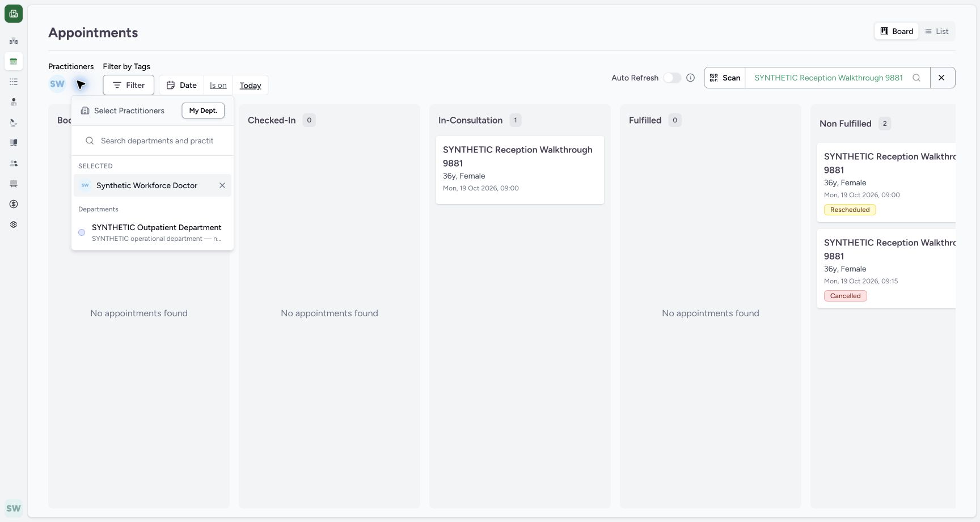Screen dimensions: 980x522
Task: Clear the scan search with the X button
Action: (942, 78)
